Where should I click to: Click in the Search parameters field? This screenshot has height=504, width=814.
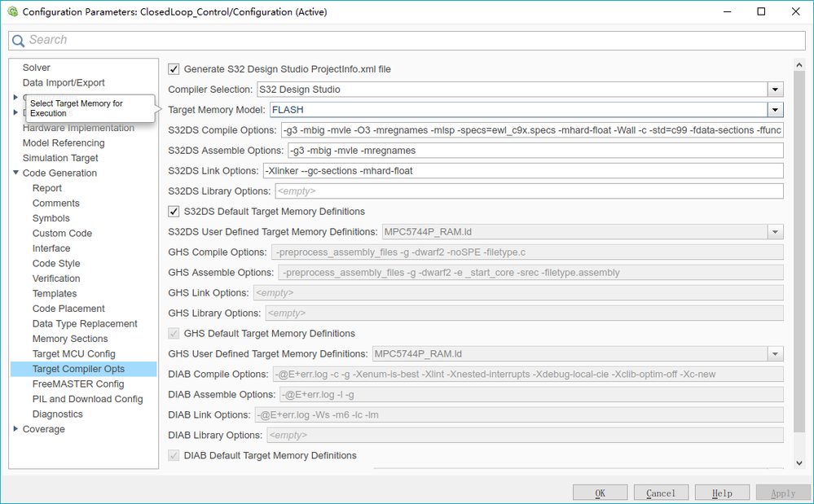(x=407, y=41)
